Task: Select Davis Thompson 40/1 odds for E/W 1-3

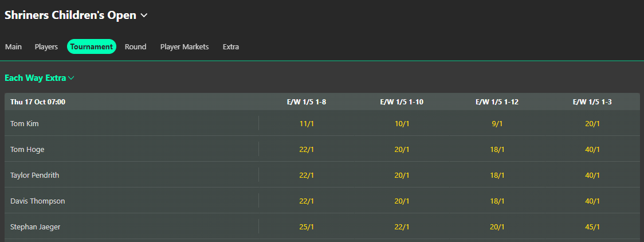Action: click(x=592, y=201)
